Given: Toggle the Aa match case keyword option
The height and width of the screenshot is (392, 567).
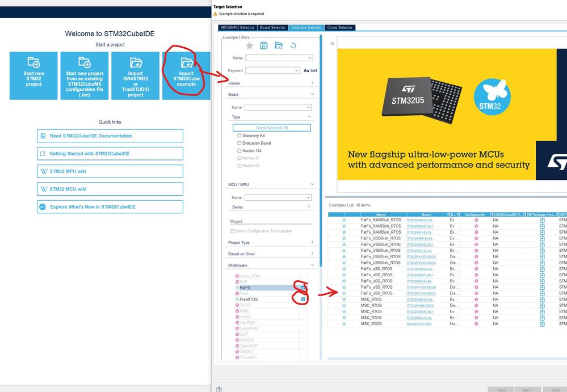Looking at the screenshot, I should pos(306,70).
